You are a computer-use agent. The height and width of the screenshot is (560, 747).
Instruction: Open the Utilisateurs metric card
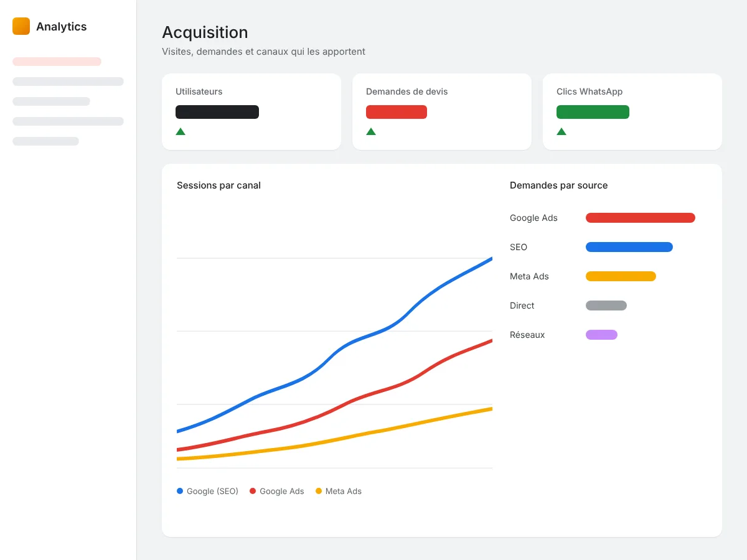click(x=251, y=112)
